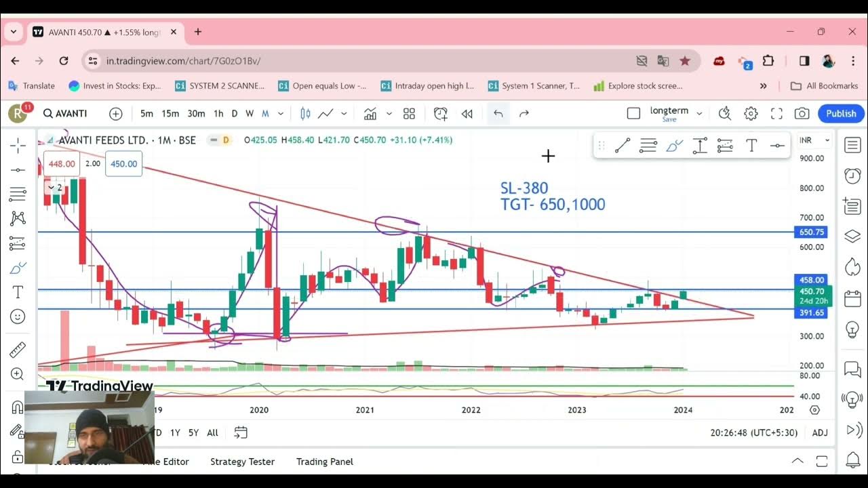This screenshot has height=488, width=868.
Task: Open the chats panel on right sidebar
Action: 852,369
